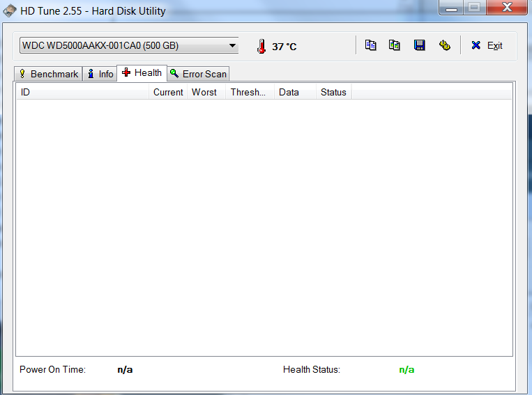Image resolution: width=532 pixels, height=395 pixels.
Task: Sort by the Current column header
Action: [168, 92]
